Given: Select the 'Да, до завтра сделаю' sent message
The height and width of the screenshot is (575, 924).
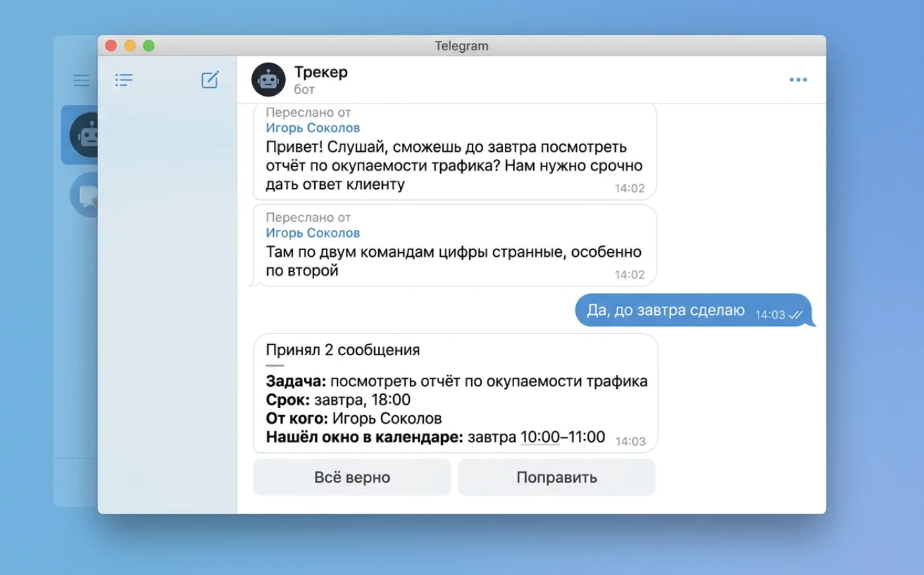Looking at the screenshot, I should coord(696,310).
